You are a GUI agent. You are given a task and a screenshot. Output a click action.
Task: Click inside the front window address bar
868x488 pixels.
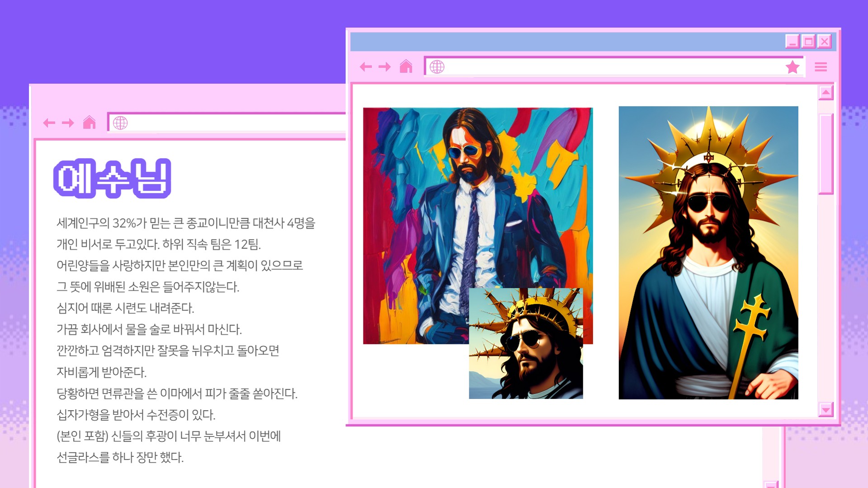(x=610, y=67)
